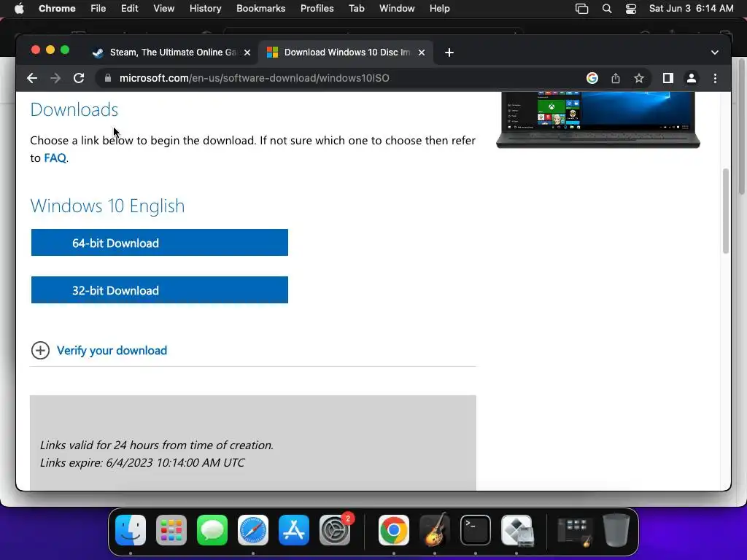The width and height of the screenshot is (747, 560).
Task: Open Finder from the Dock
Action: pos(131,529)
